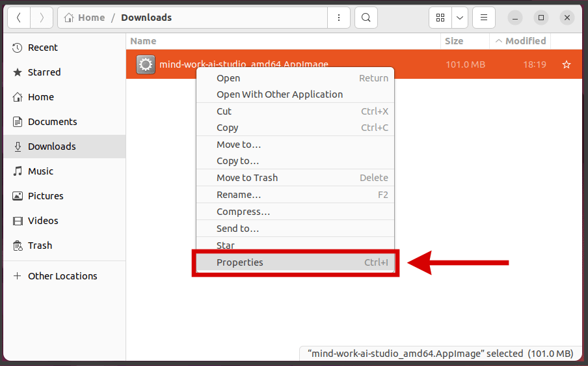Screen dimensions: 588x366
Task: Sort by the Name column header
Action: pos(143,41)
